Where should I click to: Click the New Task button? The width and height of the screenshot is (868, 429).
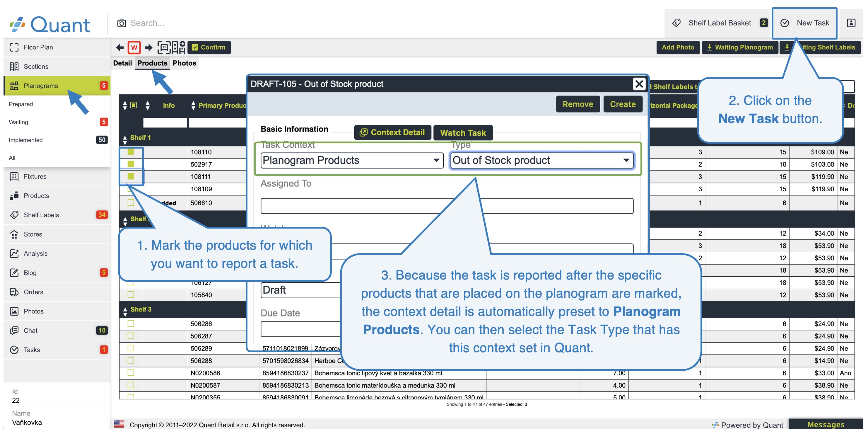coord(804,23)
